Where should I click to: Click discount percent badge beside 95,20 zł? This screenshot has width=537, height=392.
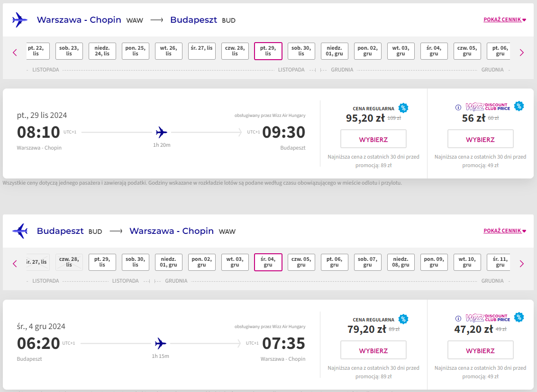[403, 108]
